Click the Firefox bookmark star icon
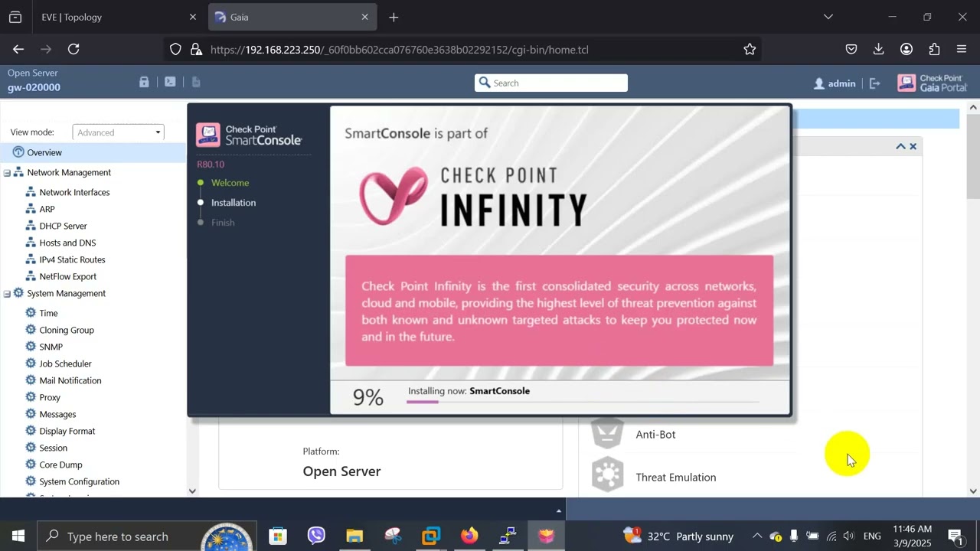 point(750,49)
